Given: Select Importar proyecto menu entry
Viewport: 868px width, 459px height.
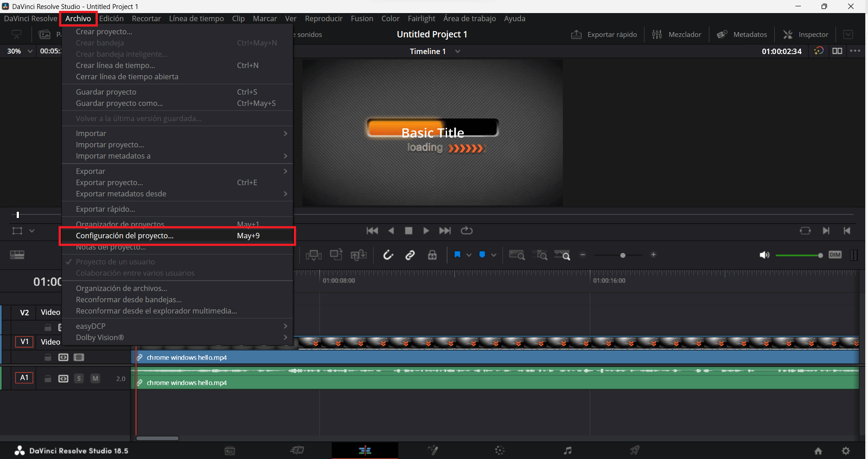Looking at the screenshot, I should click(x=177, y=145).
